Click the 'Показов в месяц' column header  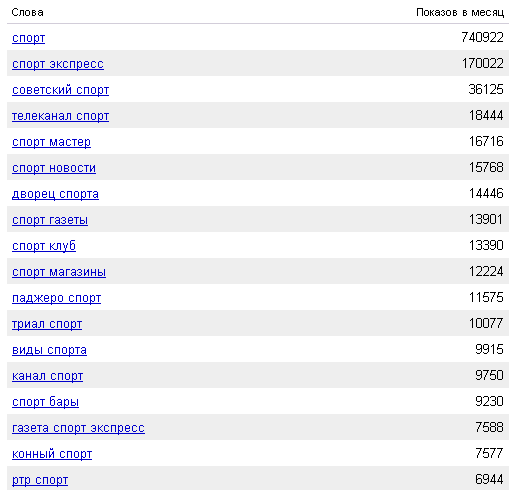click(x=460, y=13)
